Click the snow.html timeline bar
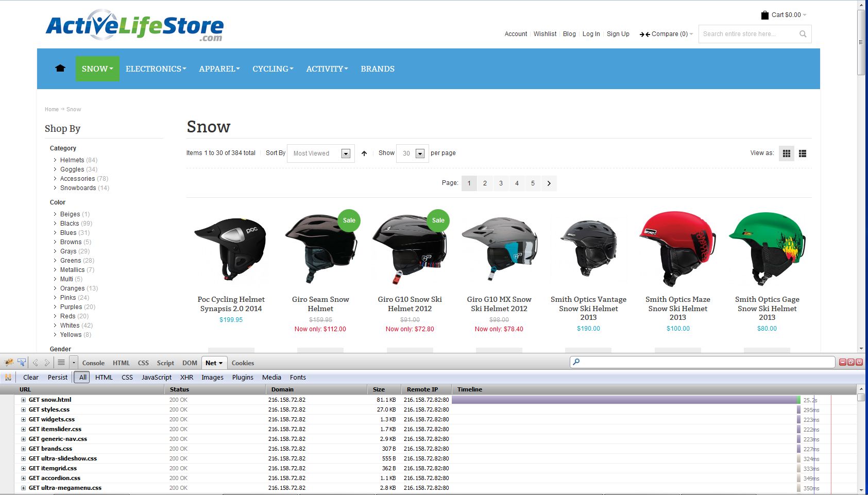Image resolution: width=868 pixels, height=495 pixels. coord(625,400)
